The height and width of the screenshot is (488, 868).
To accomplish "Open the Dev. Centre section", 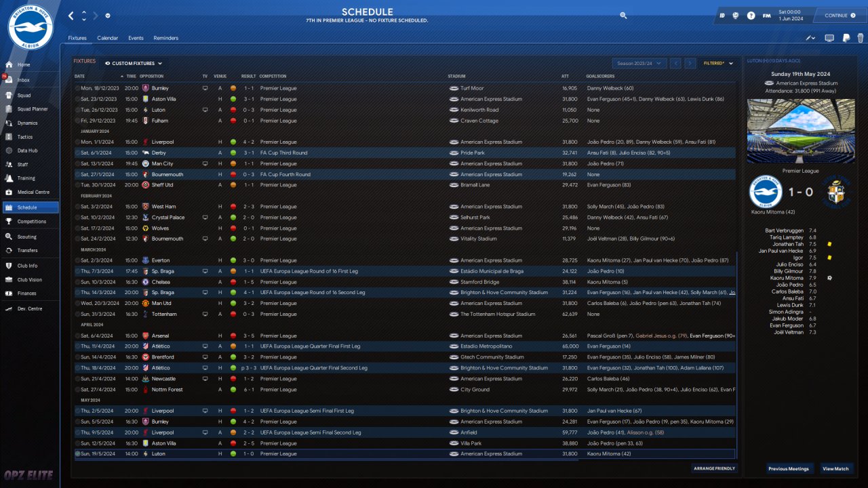I will (30, 308).
